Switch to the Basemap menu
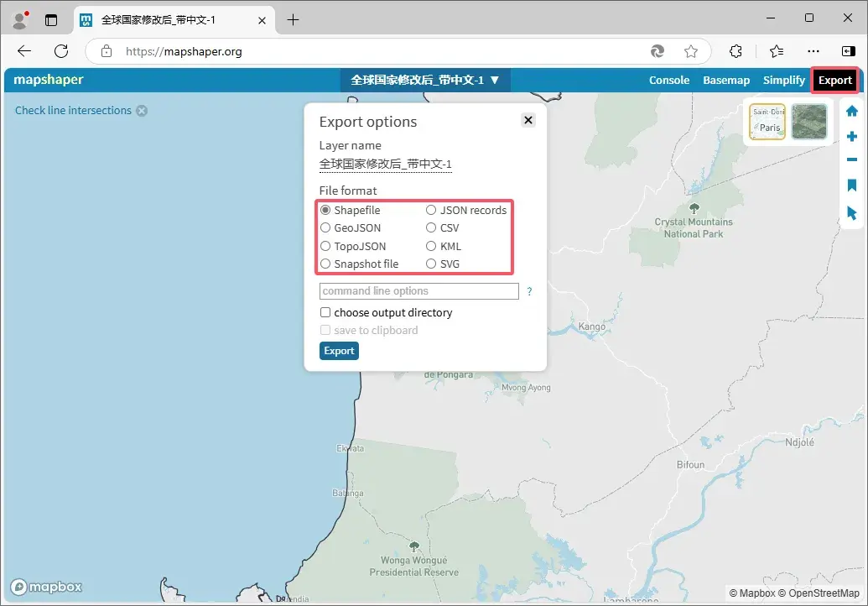 pos(726,80)
